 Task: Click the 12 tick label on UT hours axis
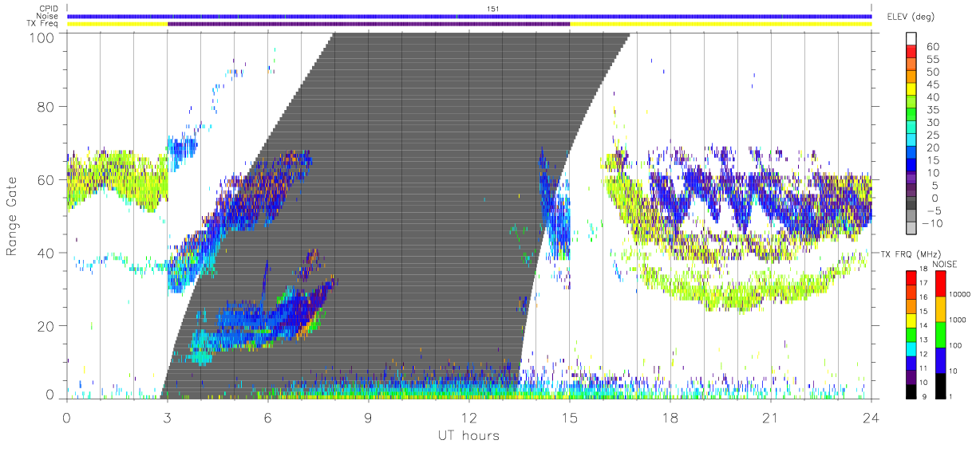coord(468,417)
